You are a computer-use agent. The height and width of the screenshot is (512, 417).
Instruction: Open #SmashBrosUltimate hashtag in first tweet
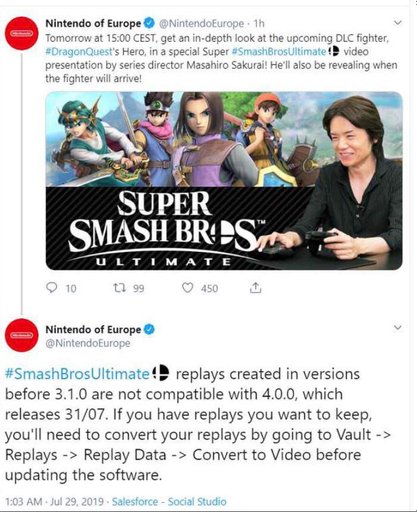(x=279, y=52)
